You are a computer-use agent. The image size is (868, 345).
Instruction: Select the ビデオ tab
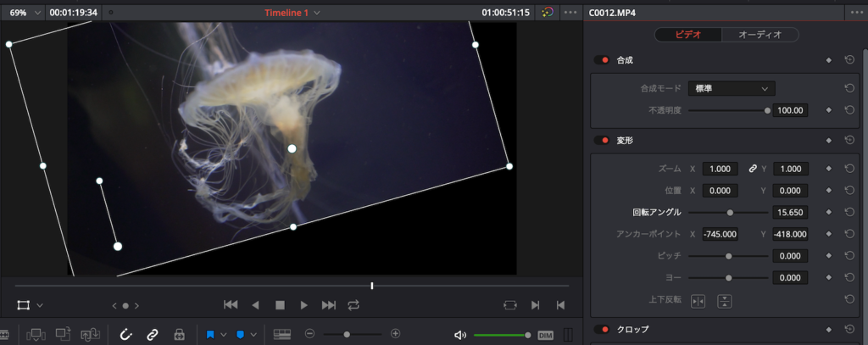click(x=688, y=35)
